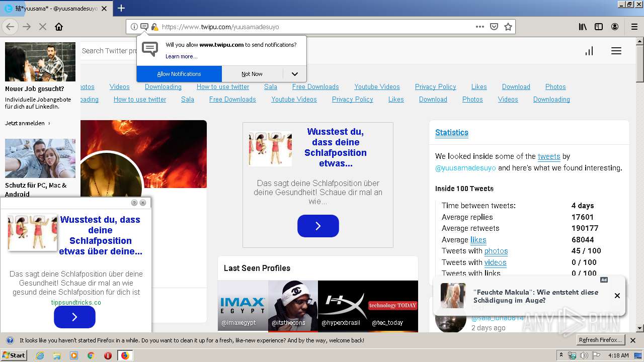
Task: Open the Statistics heading link
Action: [x=452, y=133]
